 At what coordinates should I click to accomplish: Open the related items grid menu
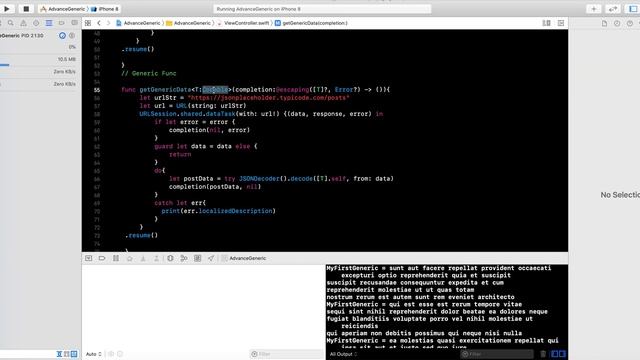(x=88, y=23)
